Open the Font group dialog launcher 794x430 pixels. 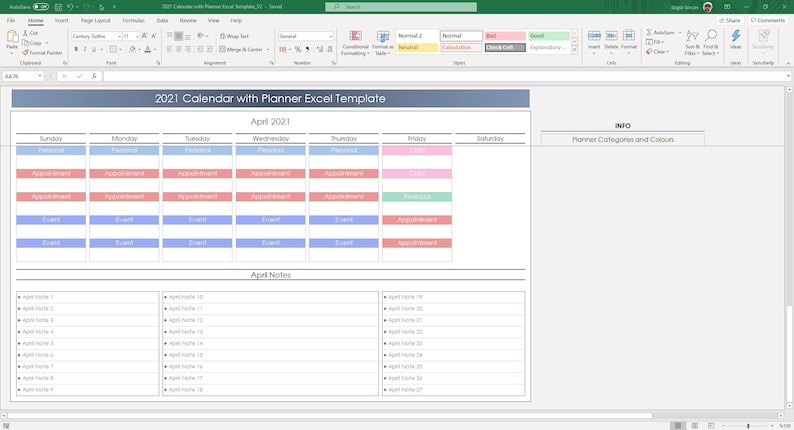158,63
